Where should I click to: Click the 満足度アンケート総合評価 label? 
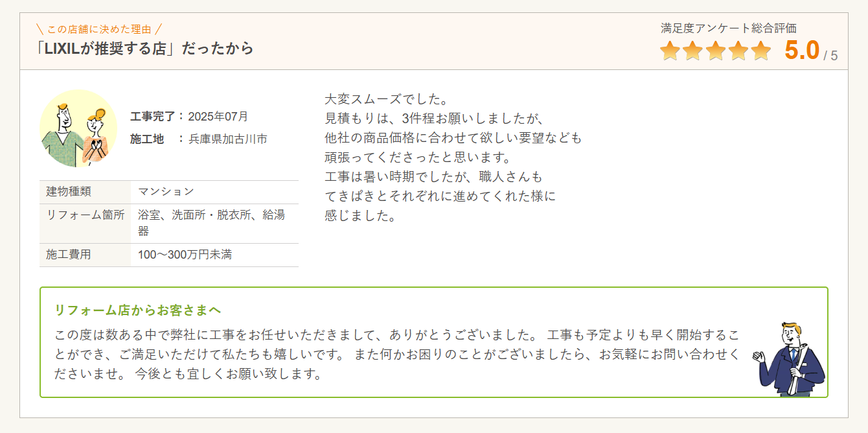(x=729, y=29)
